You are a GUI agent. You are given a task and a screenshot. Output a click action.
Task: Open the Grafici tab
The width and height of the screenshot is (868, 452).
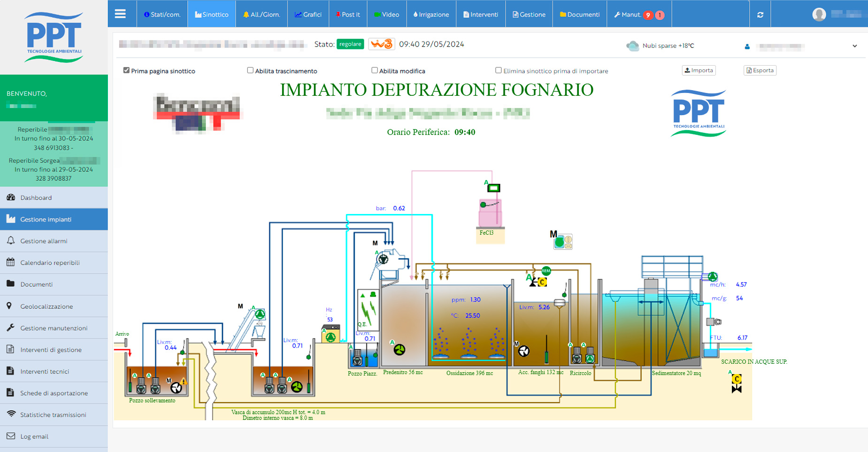308,14
